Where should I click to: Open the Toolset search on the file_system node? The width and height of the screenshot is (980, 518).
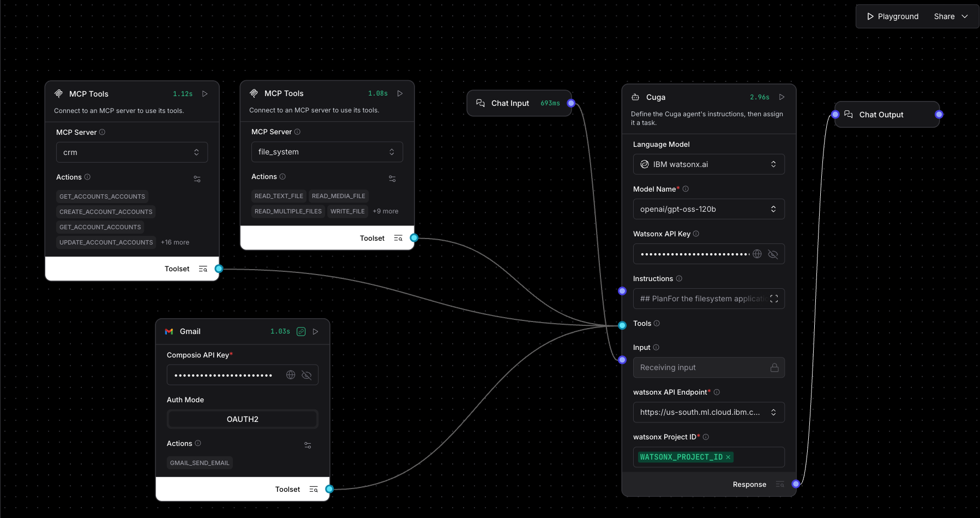click(x=398, y=238)
